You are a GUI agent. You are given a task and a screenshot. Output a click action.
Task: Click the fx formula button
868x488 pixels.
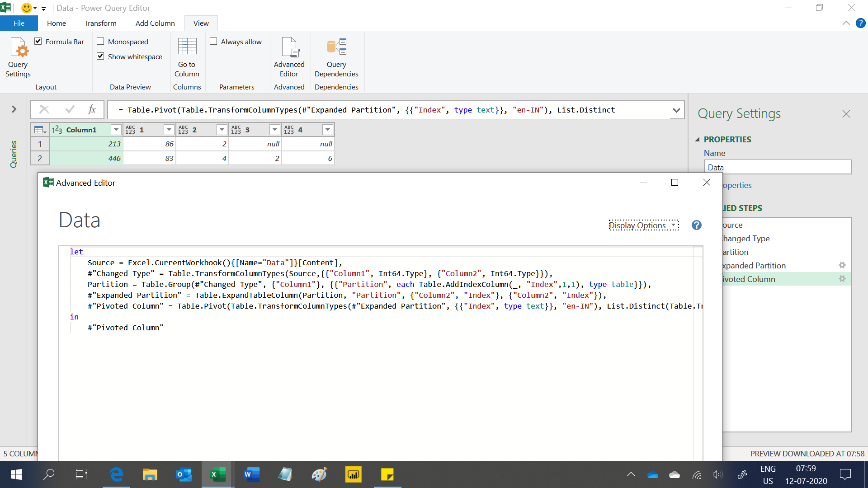click(x=92, y=109)
